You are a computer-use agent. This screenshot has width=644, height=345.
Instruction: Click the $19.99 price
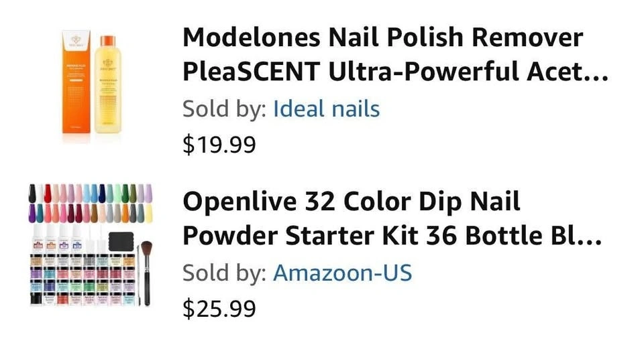click(x=219, y=145)
